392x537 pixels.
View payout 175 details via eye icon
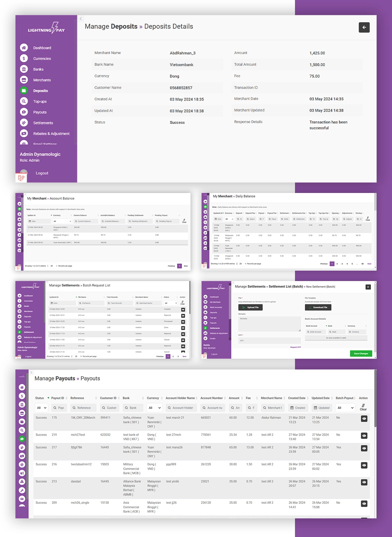pos(364,419)
